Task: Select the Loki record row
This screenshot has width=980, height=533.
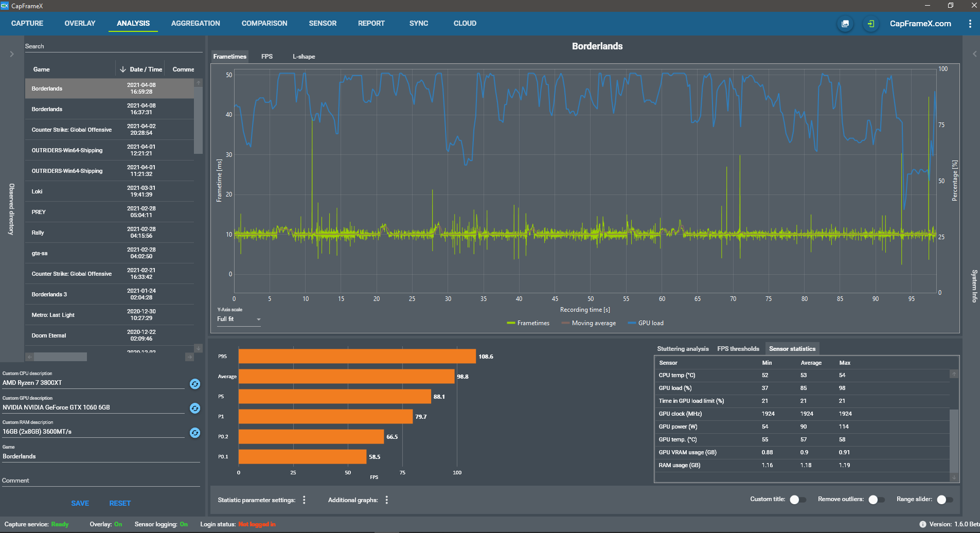Action: pyautogui.click(x=110, y=191)
